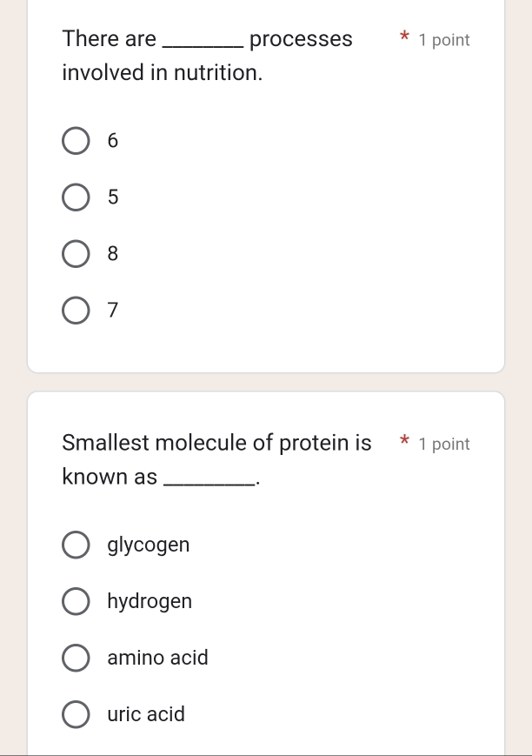Click the red required asterisk on first question
Screen dimensions: 532x756
coord(404,37)
